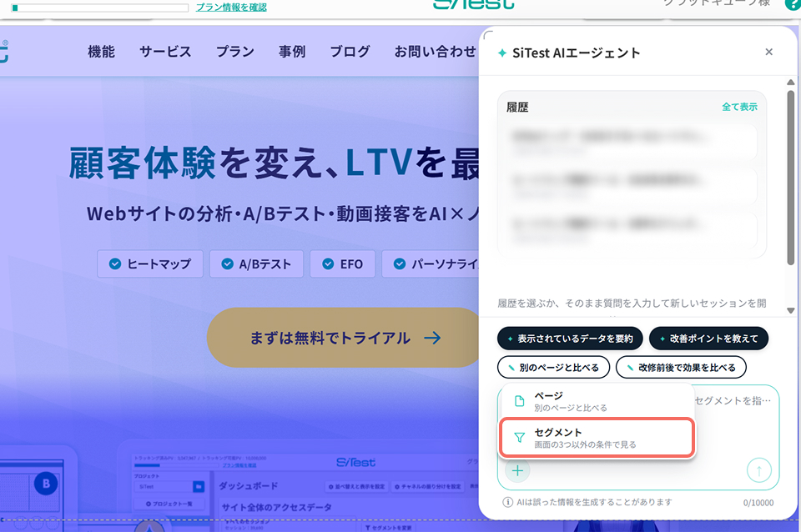This screenshot has width=801, height=532.
Task: Follow the プラン情報を確認 link
Action: tap(231, 8)
